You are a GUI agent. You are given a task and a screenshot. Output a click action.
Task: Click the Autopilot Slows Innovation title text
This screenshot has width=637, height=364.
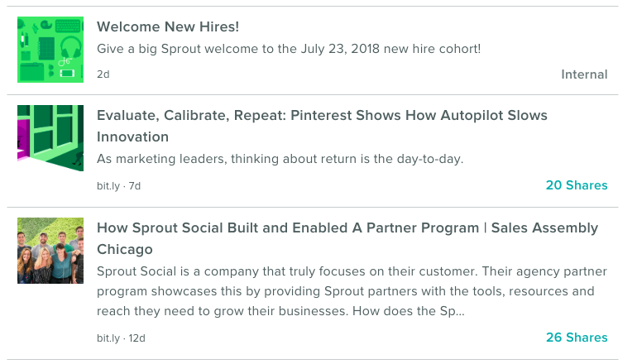point(132,136)
